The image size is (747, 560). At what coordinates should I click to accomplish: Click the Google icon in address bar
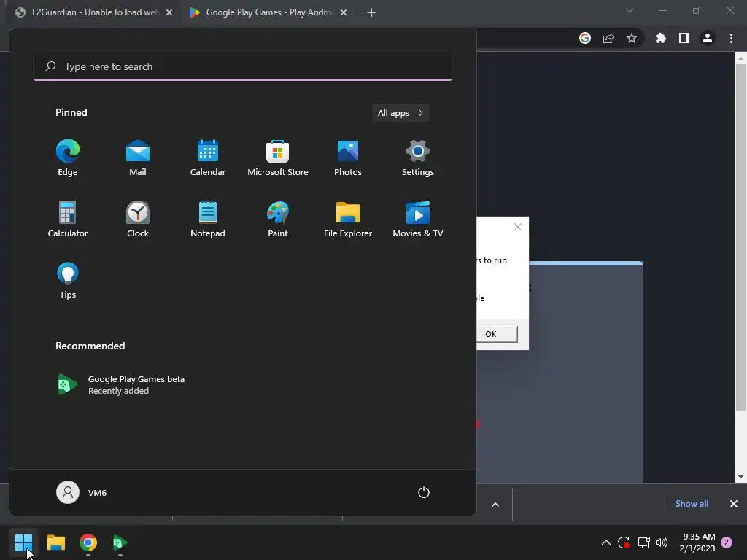coord(585,38)
